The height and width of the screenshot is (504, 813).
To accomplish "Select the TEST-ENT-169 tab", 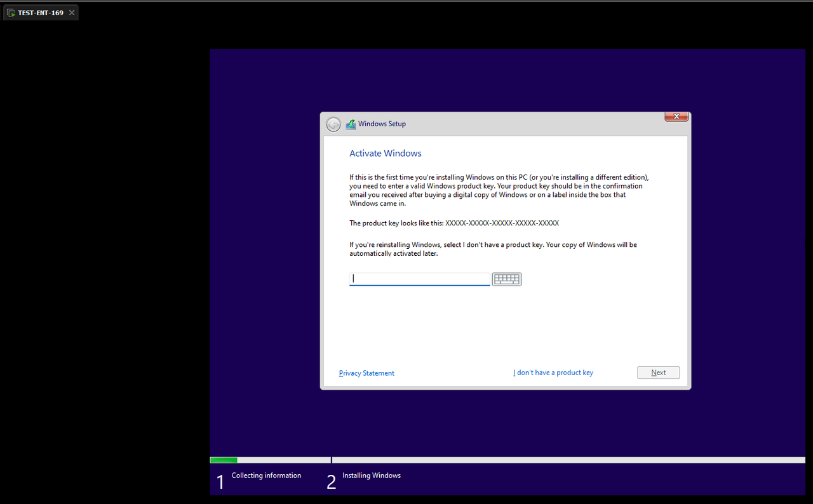I will click(x=41, y=13).
